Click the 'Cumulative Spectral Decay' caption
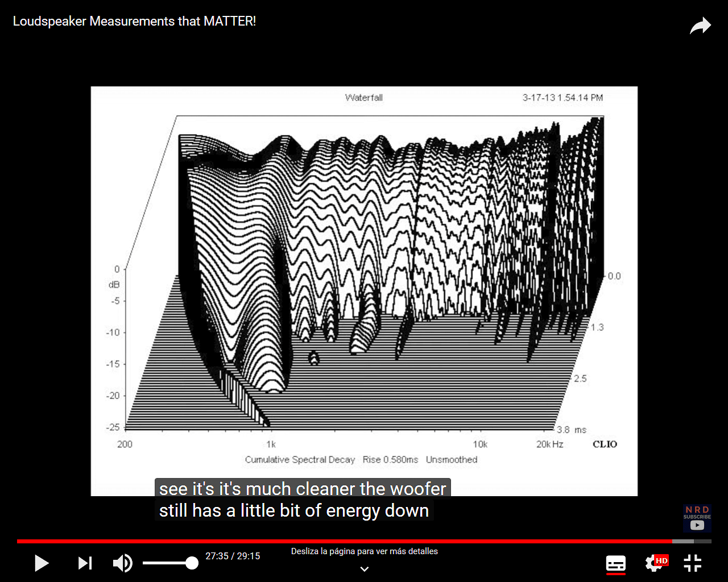 (x=300, y=459)
